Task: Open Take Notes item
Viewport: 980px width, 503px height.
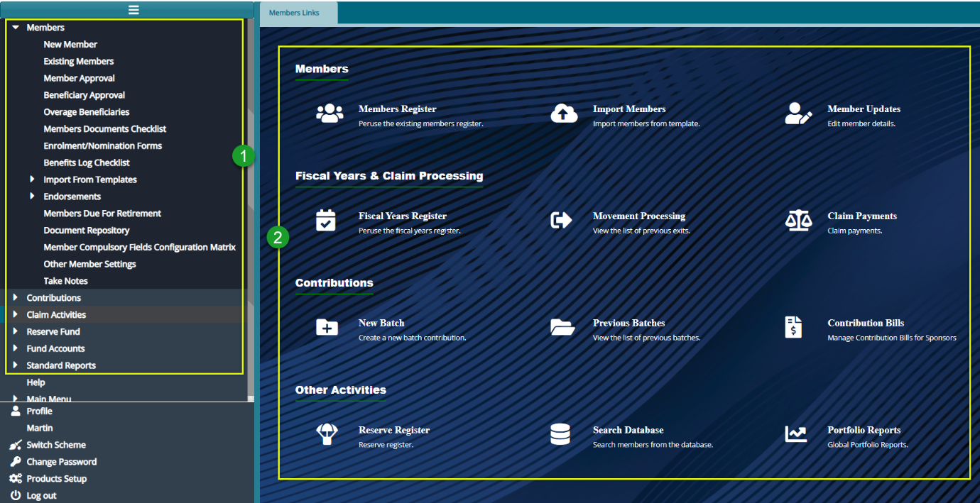Action: click(66, 281)
